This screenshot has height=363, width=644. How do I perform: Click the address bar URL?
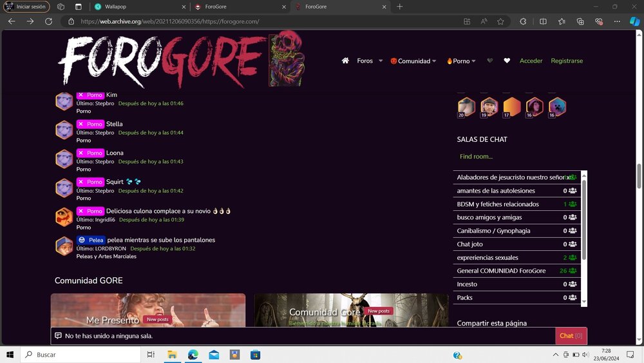coord(170,21)
